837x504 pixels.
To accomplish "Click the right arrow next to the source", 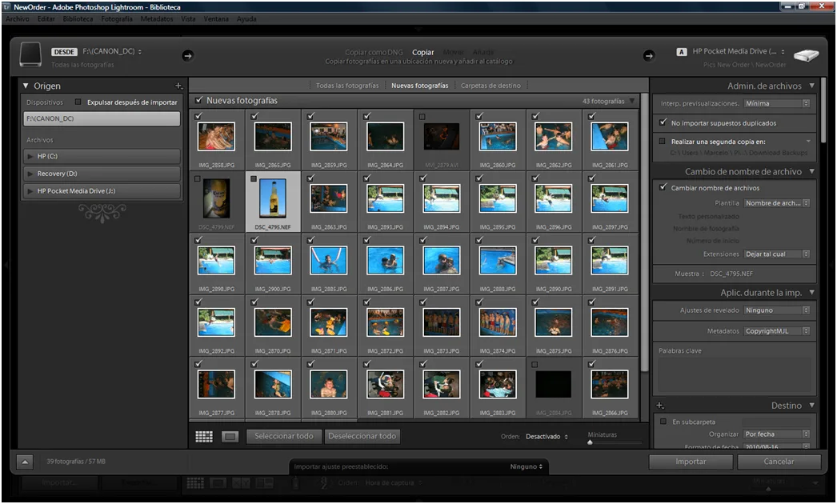I will (190, 56).
